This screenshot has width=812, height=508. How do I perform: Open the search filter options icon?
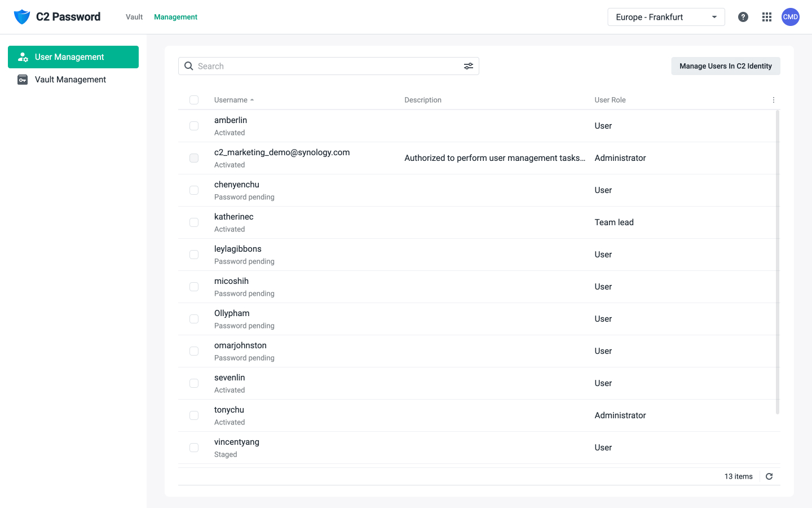pos(469,66)
